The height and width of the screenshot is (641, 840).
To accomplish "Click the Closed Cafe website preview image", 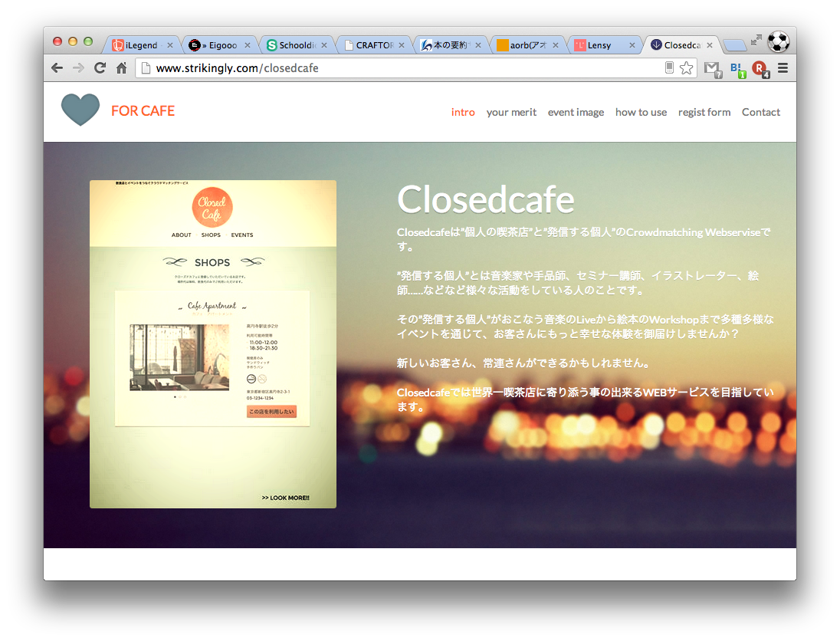I will click(x=213, y=344).
